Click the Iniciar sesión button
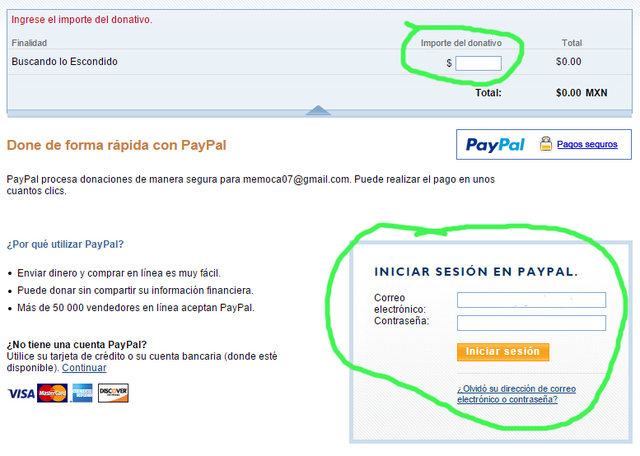640x456 pixels. [503, 352]
